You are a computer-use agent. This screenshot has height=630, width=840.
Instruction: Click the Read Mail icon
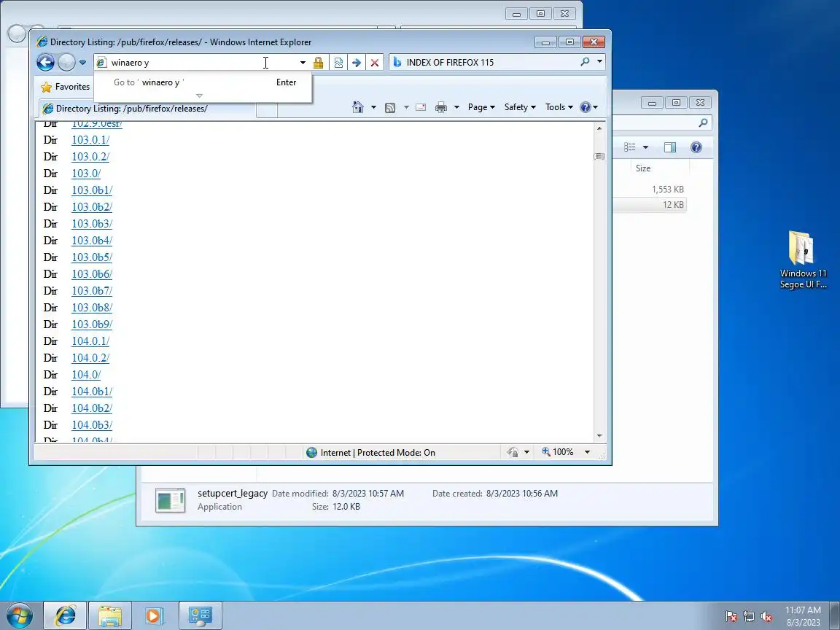pyautogui.click(x=421, y=107)
